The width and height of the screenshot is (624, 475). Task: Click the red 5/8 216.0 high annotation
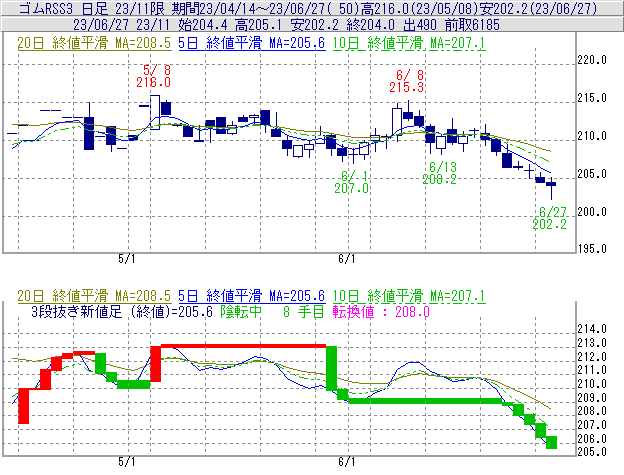point(154,76)
